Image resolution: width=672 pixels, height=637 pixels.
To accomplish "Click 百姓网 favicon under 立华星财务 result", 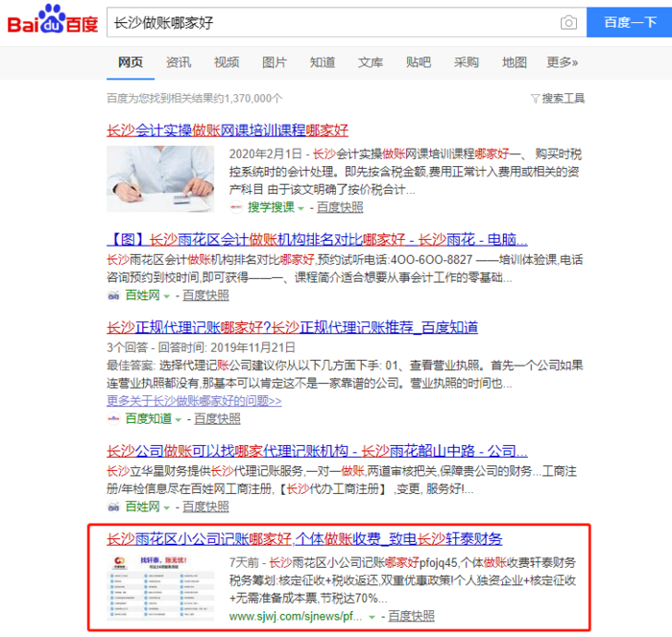I will pyautogui.click(x=113, y=507).
